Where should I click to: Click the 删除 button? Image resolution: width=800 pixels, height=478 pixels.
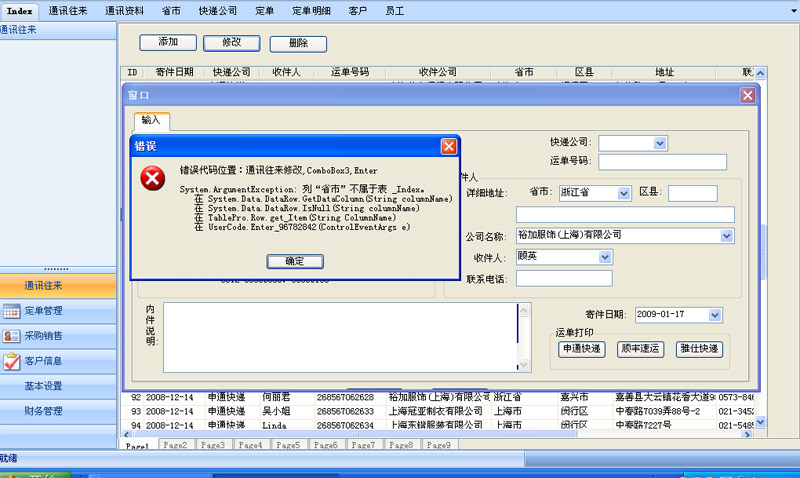click(298, 44)
